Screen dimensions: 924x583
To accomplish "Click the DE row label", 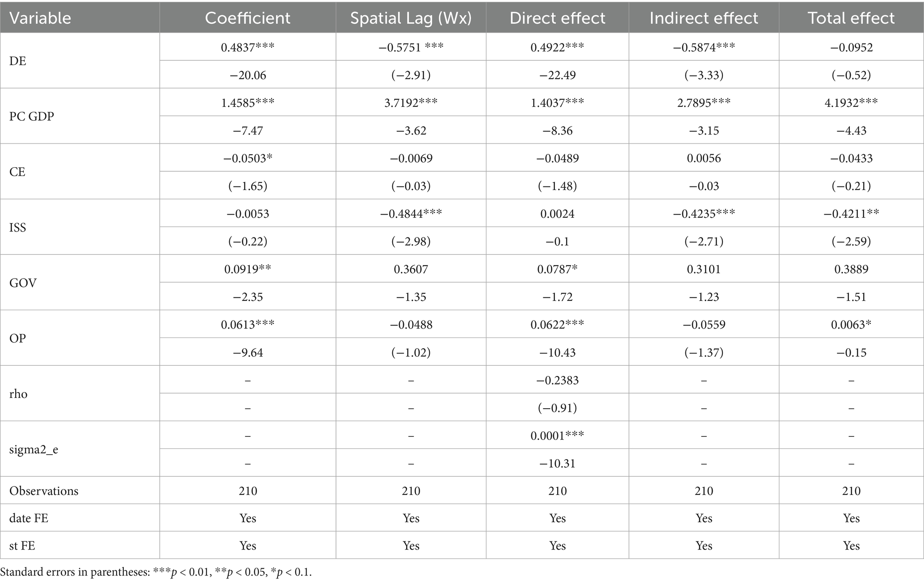I will 18,61.
